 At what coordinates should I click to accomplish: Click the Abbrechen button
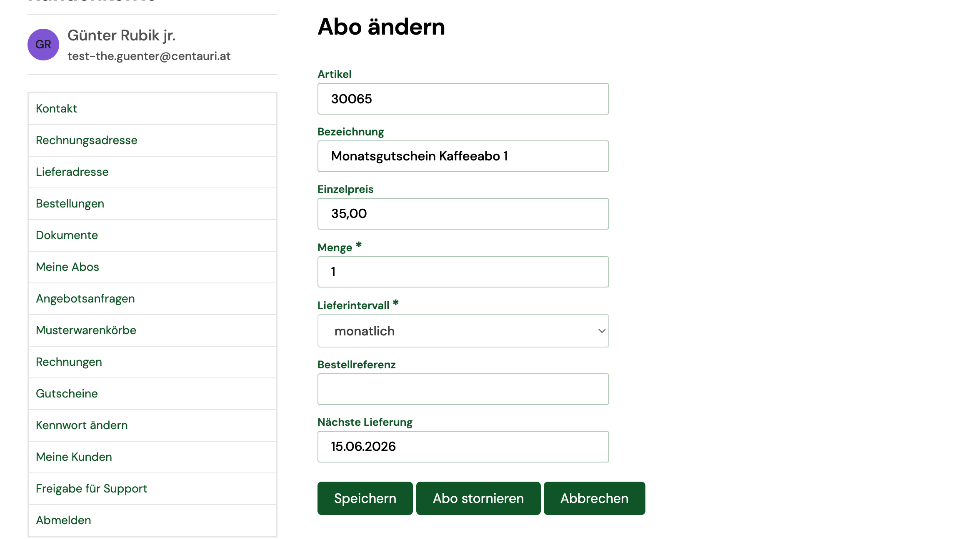594,498
